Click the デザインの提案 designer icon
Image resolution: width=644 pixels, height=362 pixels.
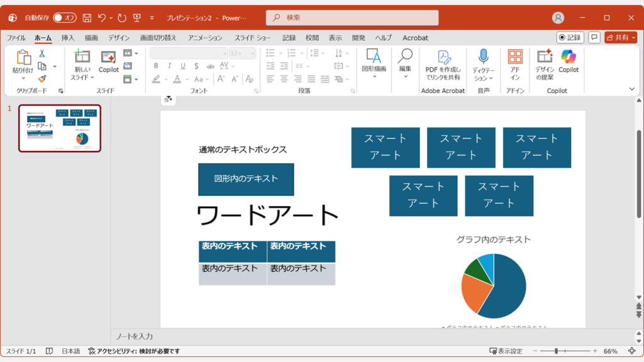[545, 57]
